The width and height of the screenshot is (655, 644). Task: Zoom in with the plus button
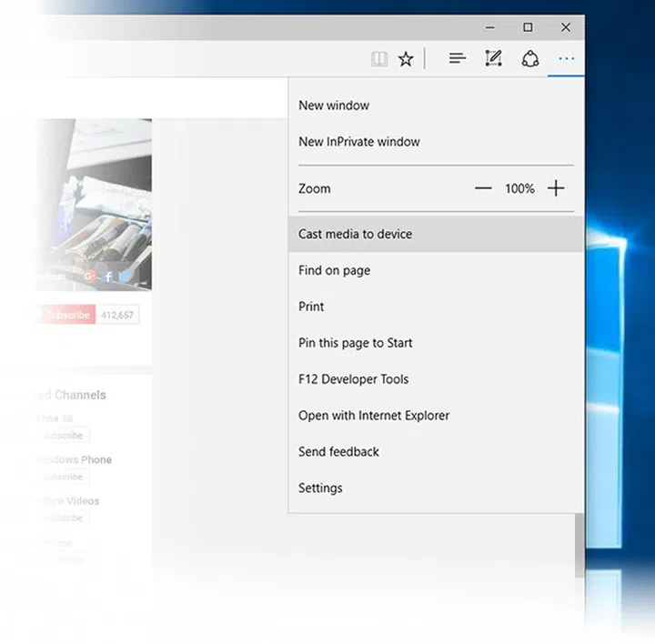point(556,188)
